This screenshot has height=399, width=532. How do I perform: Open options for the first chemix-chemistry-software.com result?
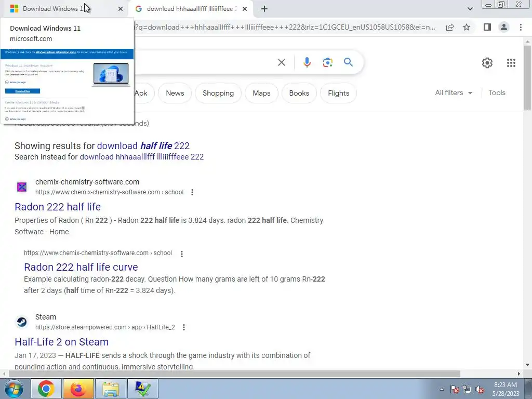click(x=192, y=192)
